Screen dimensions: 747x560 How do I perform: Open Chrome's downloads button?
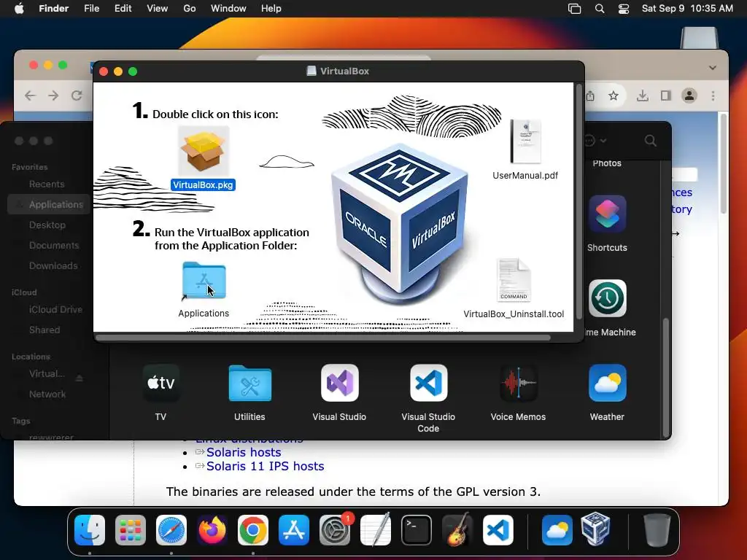(x=643, y=96)
